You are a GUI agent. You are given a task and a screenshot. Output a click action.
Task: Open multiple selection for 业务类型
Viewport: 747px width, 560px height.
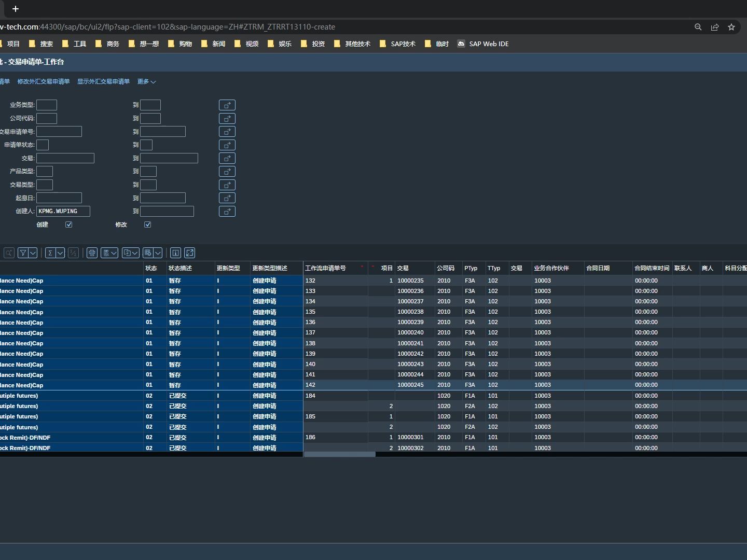pyautogui.click(x=227, y=105)
